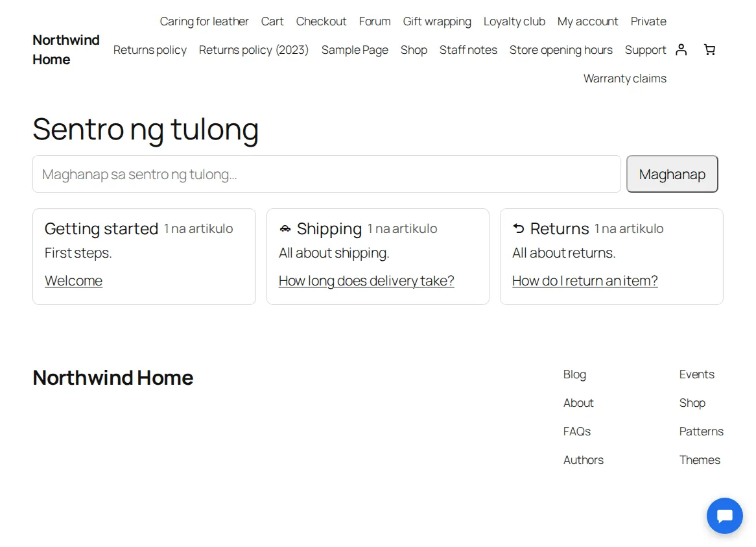Open the shopping cart icon
This screenshot has width=756, height=547.
709,50
